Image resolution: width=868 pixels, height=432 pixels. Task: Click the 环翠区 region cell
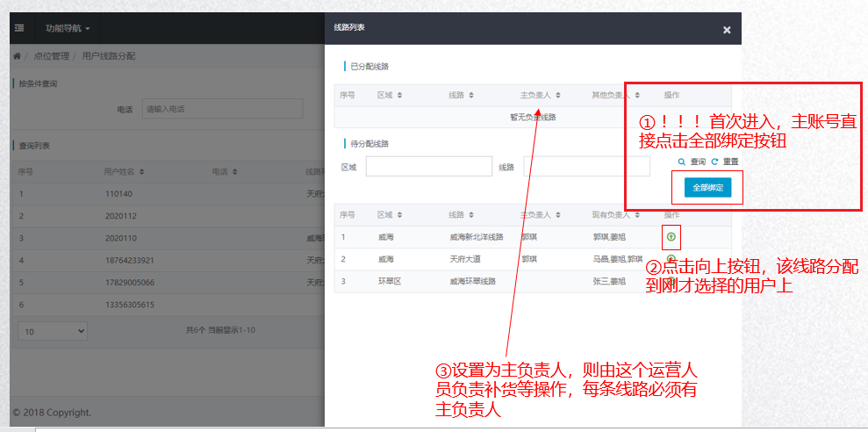(388, 281)
